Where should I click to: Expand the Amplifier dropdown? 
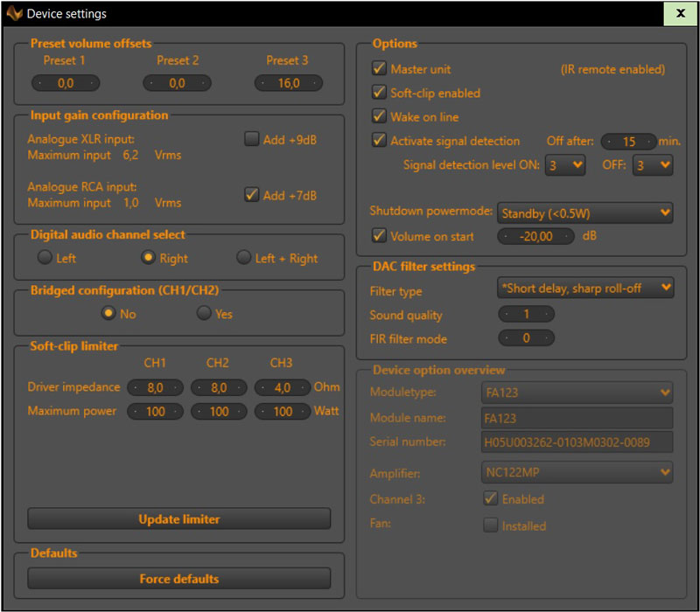tap(577, 472)
